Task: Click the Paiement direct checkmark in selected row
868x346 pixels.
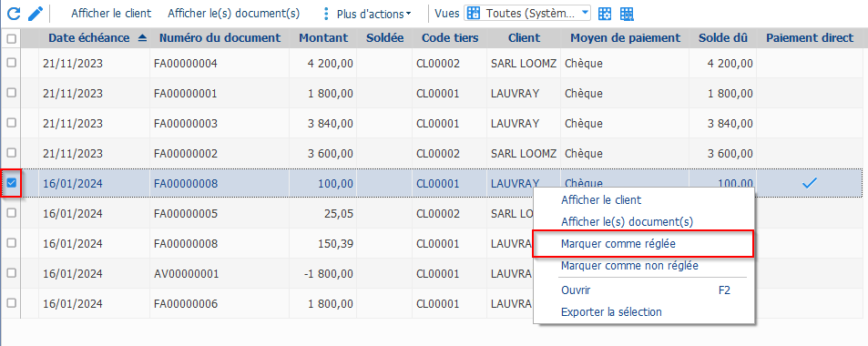Action: point(810,183)
